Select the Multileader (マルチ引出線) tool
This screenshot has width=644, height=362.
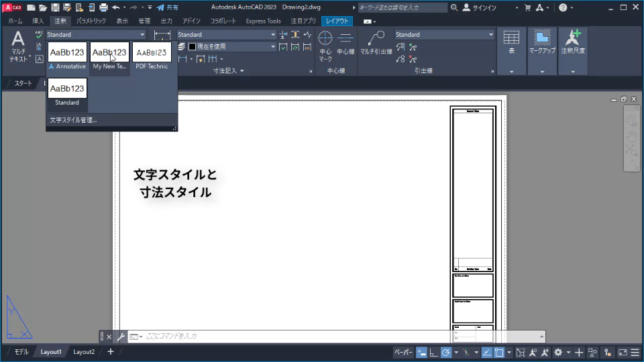(376, 43)
